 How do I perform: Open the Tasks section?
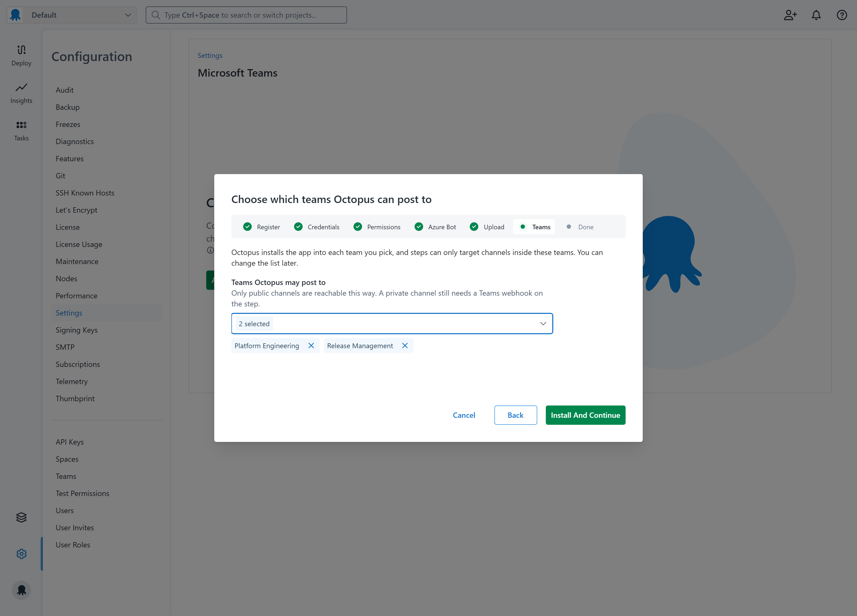pos(21,131)
